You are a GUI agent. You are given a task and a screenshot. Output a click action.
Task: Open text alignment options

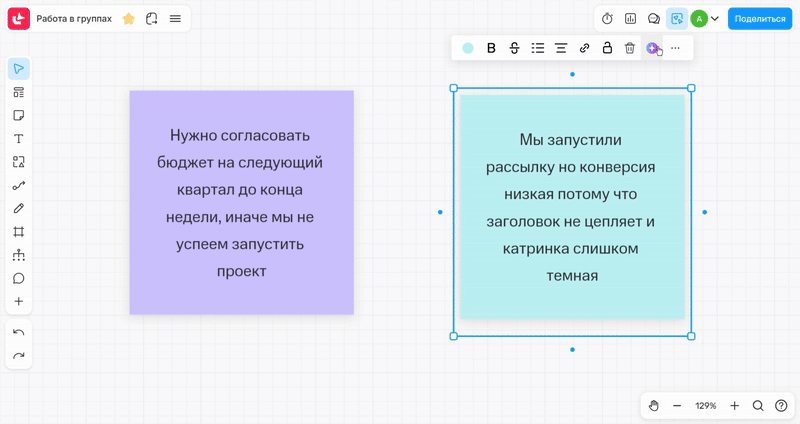[x=561, y=48]
